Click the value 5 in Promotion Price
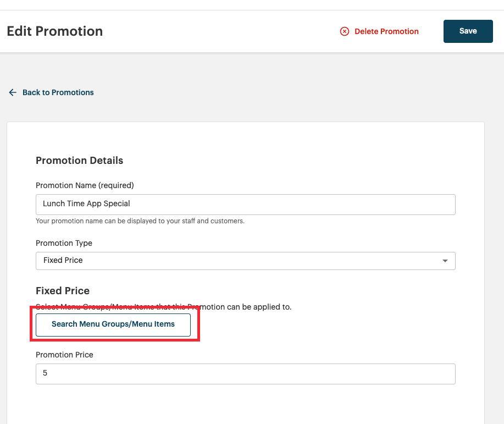The height and width of the screenshot is (424, 504). 45,373
